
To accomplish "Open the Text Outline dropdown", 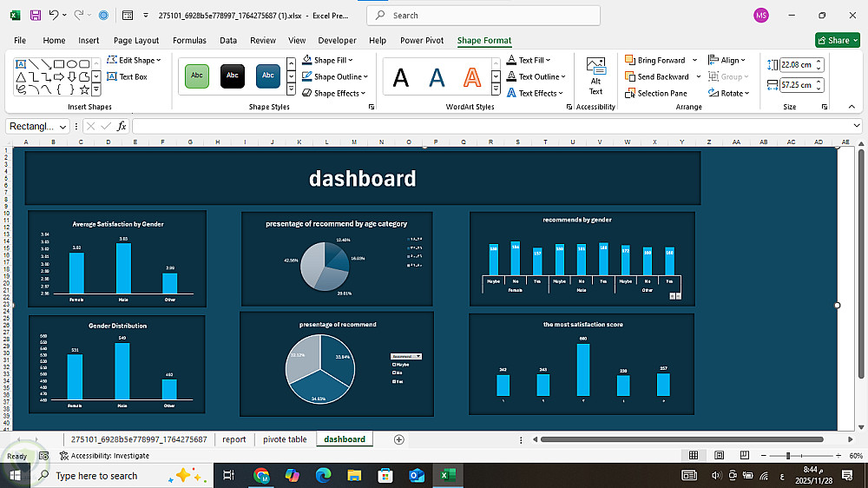I will click(x=536, y=76).
